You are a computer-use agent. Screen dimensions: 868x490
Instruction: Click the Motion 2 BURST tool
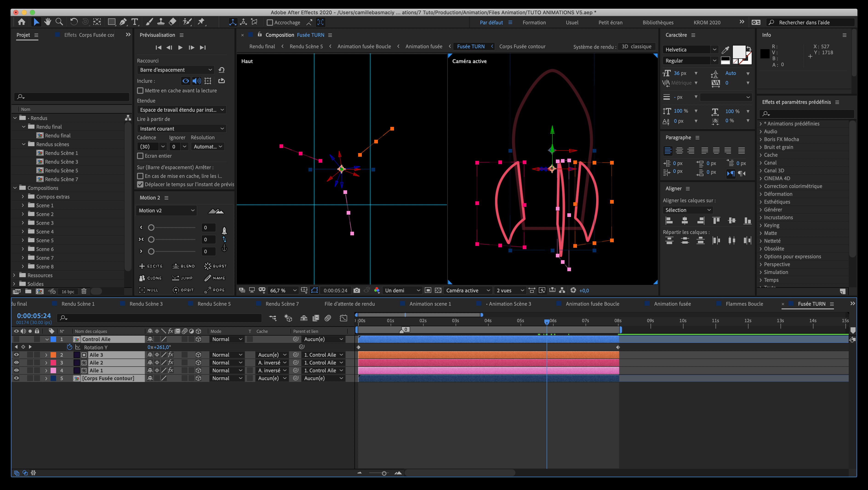[x=215, y=266]
